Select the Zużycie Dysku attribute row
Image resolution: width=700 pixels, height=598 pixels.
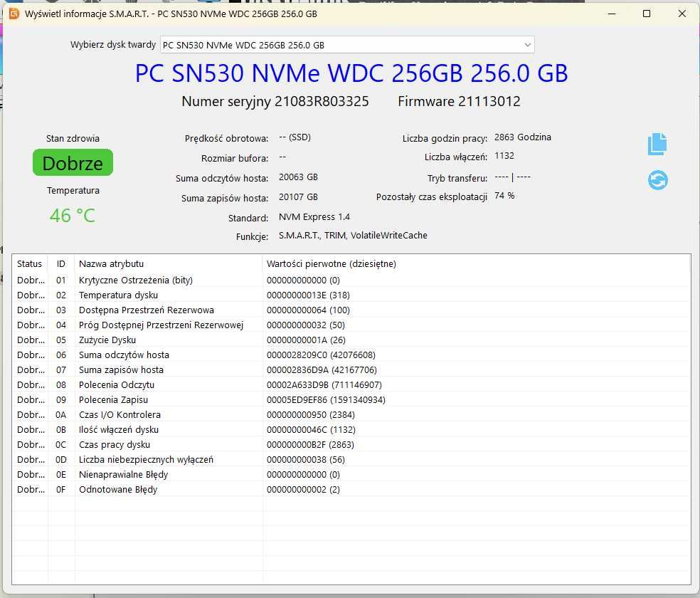coord(351,340)
